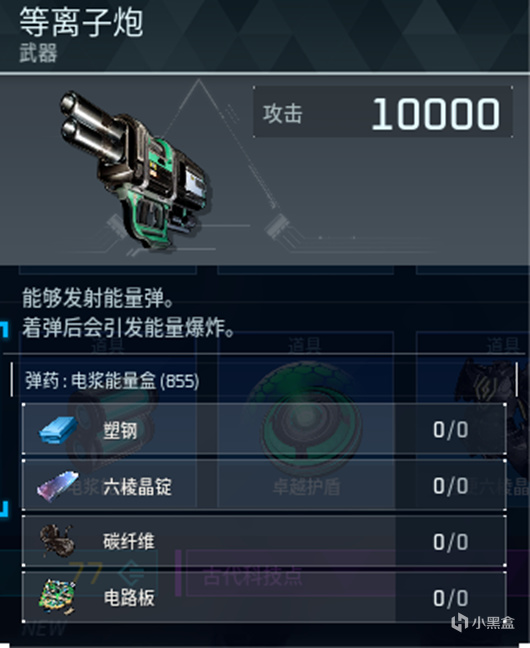
Task: Click the 攻击 10000 stat box
Action: click(383, 112)
